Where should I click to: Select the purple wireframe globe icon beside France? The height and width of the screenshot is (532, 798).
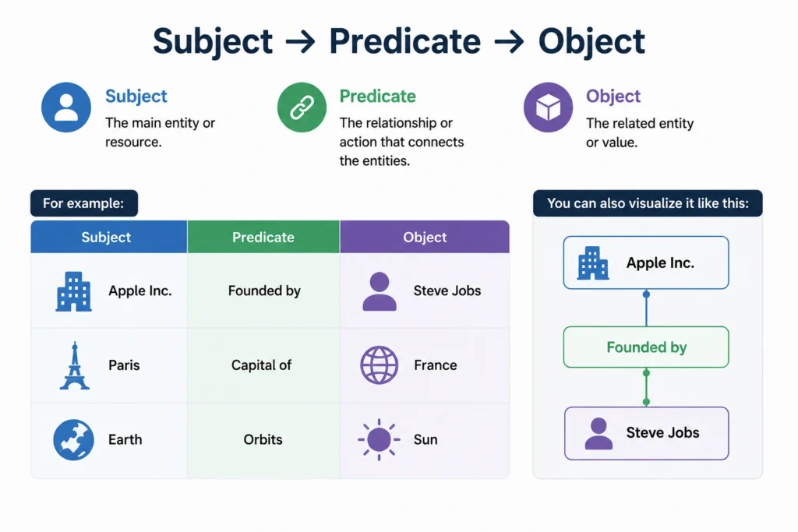click(x=380, y=365)
